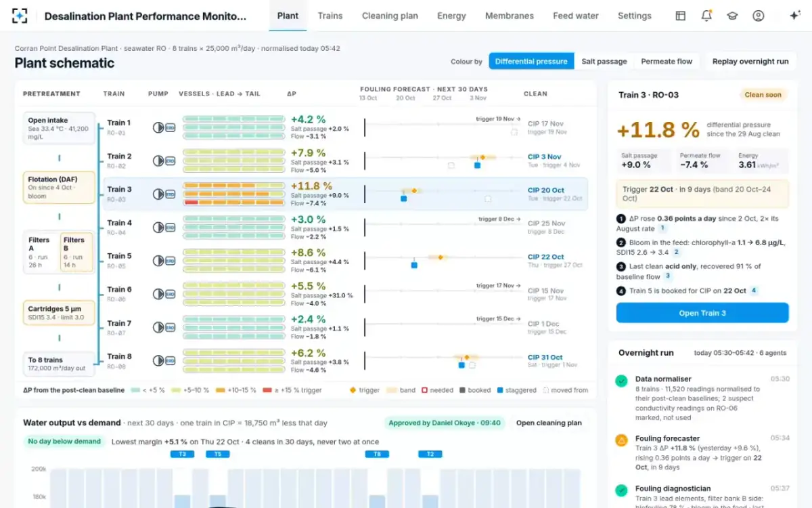This screenshot has width=812, height=508.
Task: Select the Filters A box
Action: coord(42,253)
